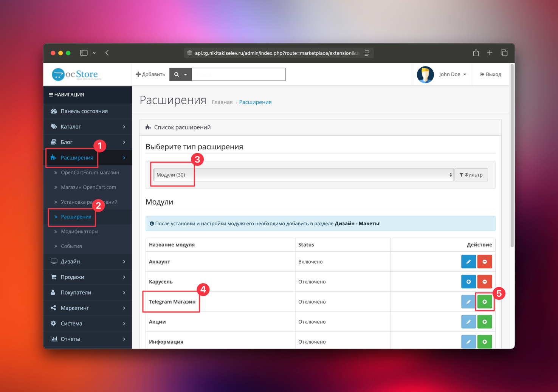Click the blue edit pencil for Аккаунт module
The image size is (558, 392).
[468, 262]
